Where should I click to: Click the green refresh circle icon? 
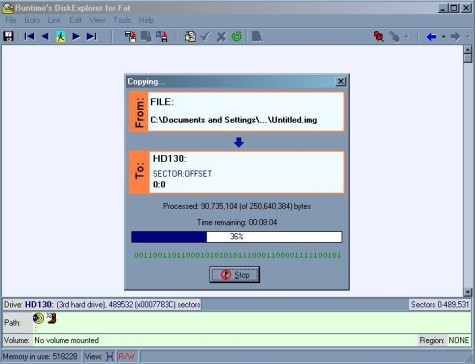tap(237, 36)
